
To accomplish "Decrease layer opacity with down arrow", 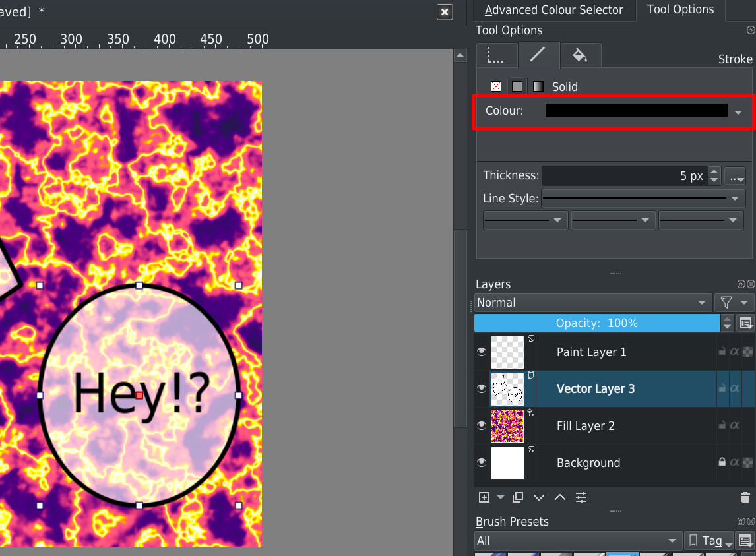I will coord(727,327).
